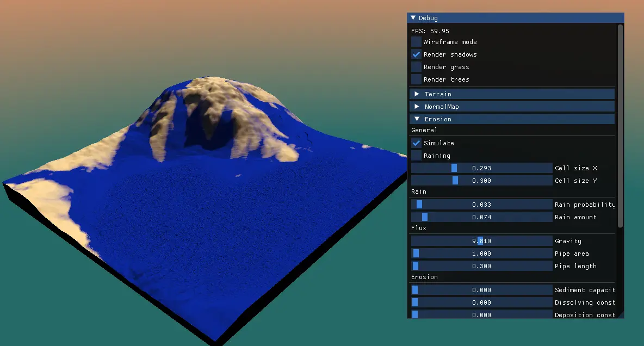Set the Pipe area slider
Image resolution: width=644 pixels, height=346 pixels.
(481, 254)
